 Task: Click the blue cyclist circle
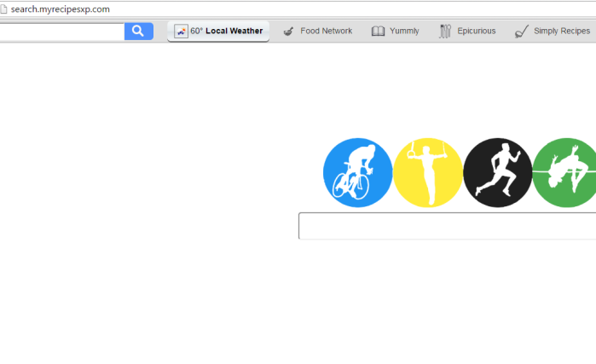[357, 172]
